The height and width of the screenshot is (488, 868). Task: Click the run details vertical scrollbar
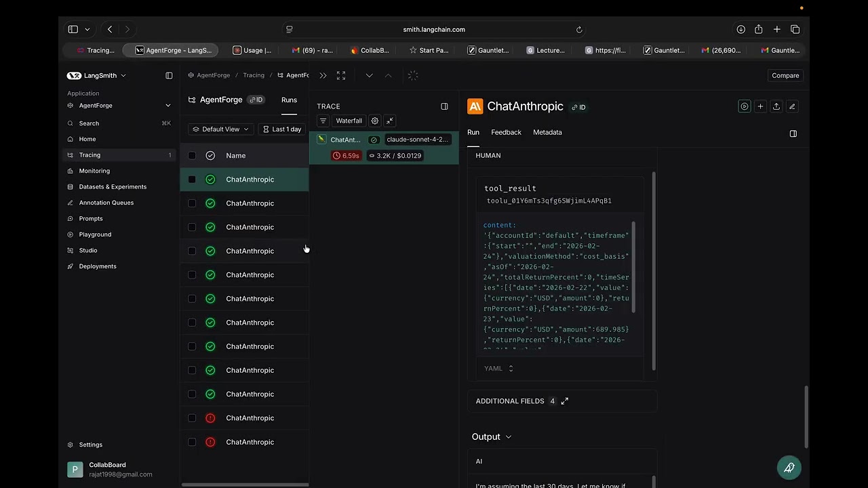806,417
